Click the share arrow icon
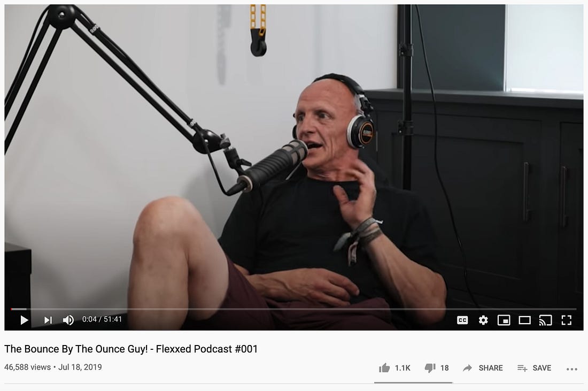The width and height of the screenshot is (588, 391). click(x=467, y=368)
